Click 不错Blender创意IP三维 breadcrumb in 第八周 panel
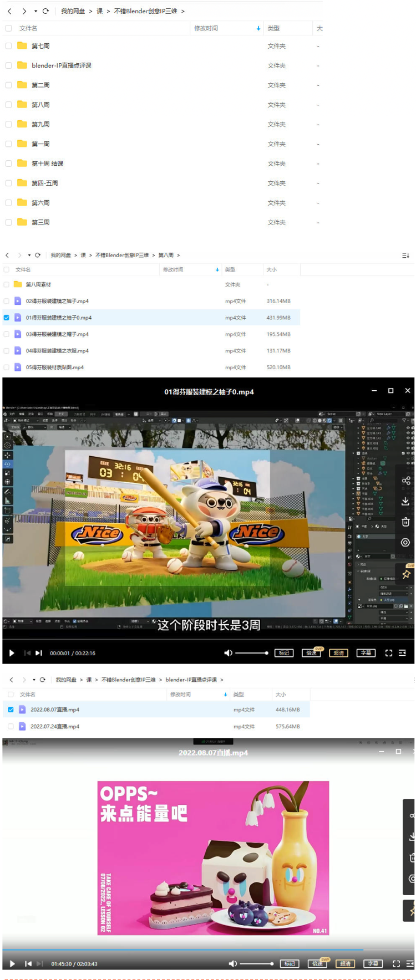The width and height of the screenshot is (416, 980). pyautogui.click(x=122, y=256)
